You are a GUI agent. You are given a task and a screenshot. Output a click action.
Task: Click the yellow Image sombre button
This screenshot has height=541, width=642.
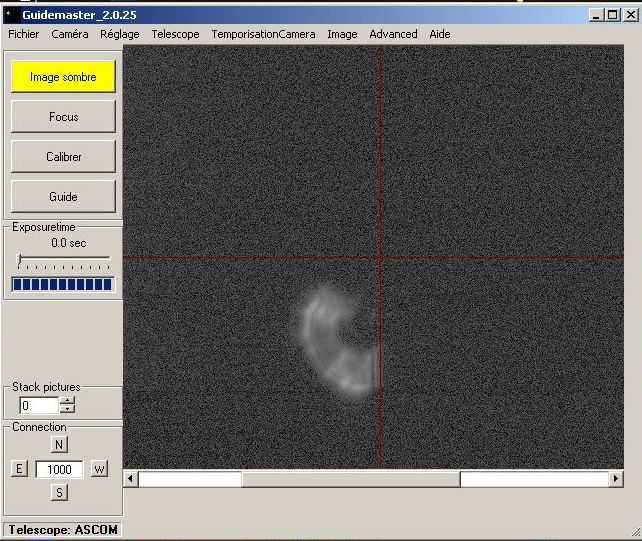pos(63,77)
